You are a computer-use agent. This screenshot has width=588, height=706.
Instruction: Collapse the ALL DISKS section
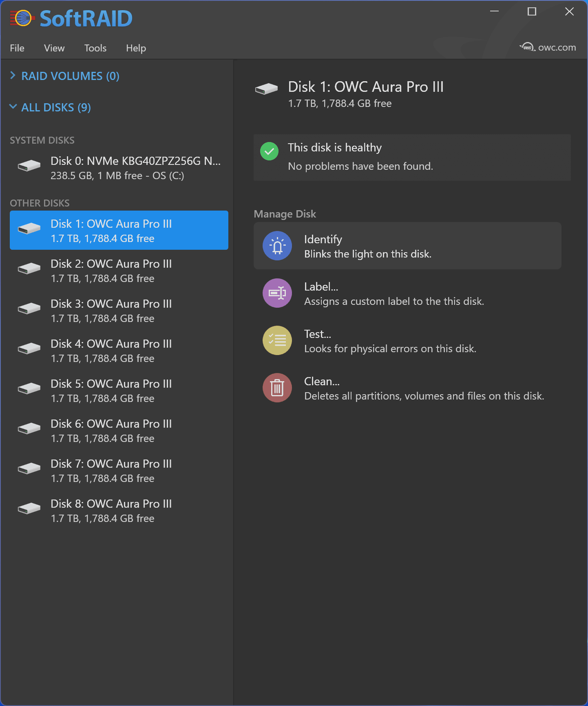(x=13, y=107)
